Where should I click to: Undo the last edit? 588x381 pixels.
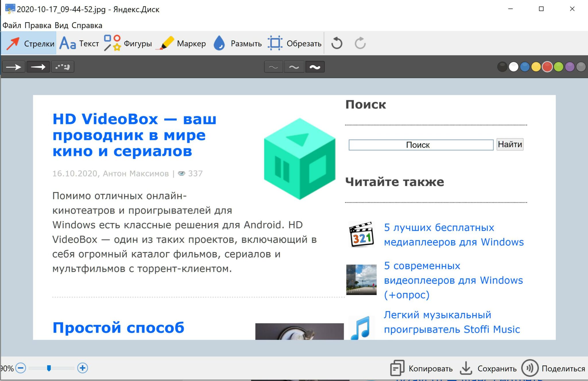[x=336, y=43]
